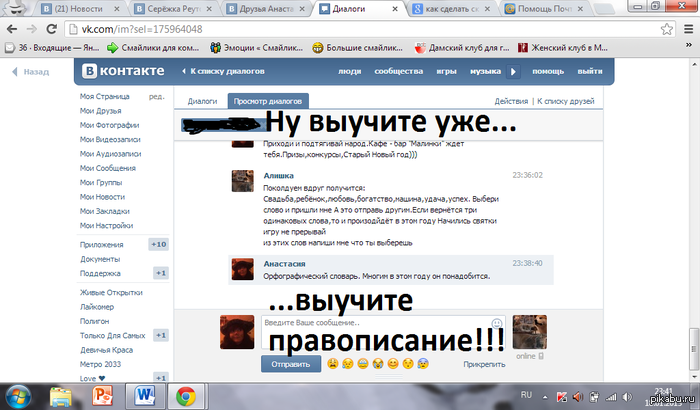Click Алишка's message avatar
Image resolution: width=700 pixels, height=410 pixels.
coord(242,181)
